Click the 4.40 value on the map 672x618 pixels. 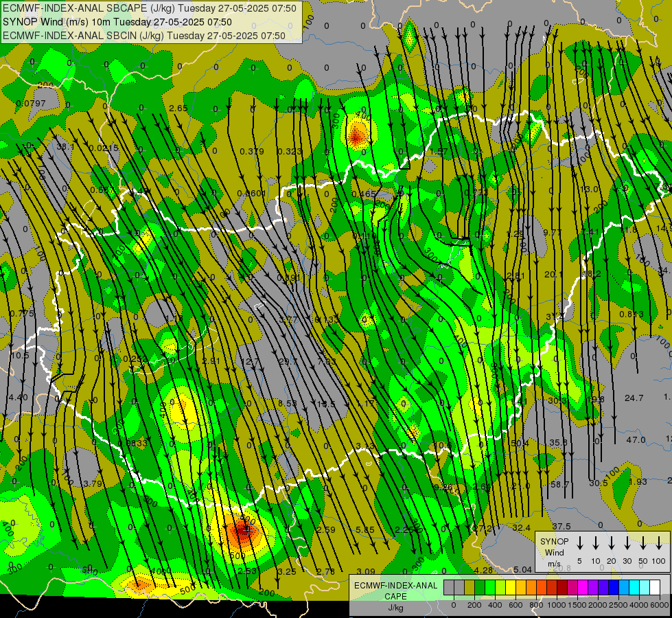click(x=19, y=397)
